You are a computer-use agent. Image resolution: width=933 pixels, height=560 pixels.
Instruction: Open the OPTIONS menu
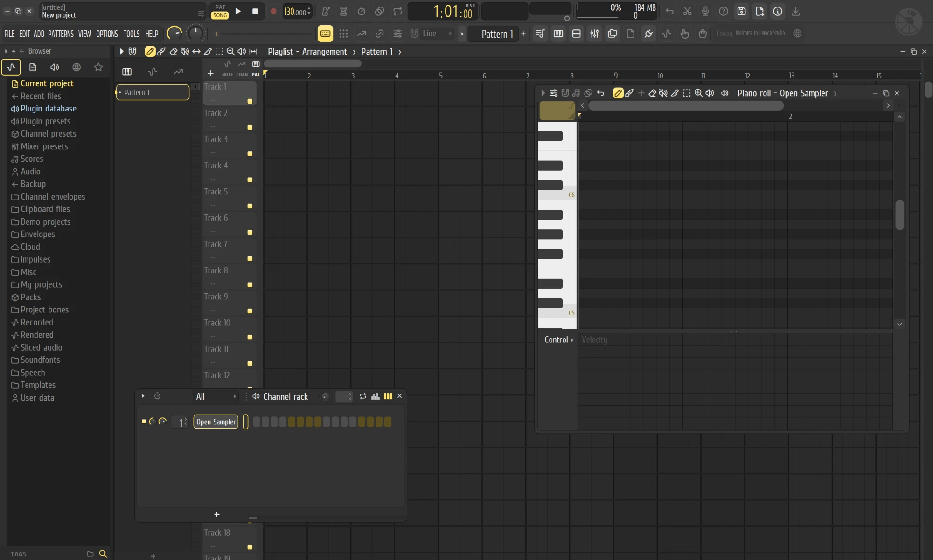click(x=107, y=34)
